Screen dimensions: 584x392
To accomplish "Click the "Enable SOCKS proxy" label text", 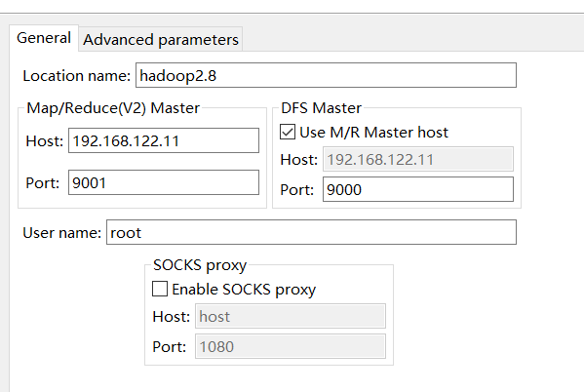I will [x=244, y=290].
